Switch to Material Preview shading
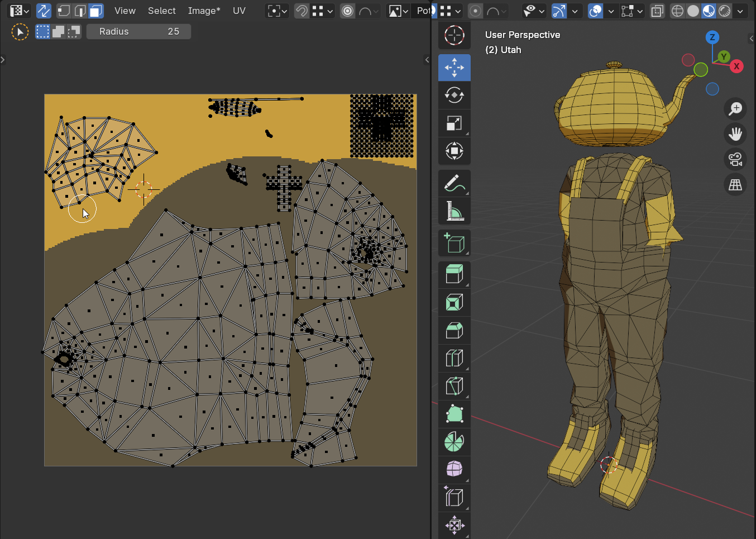756x539 pixels. (x=709, y=11)
